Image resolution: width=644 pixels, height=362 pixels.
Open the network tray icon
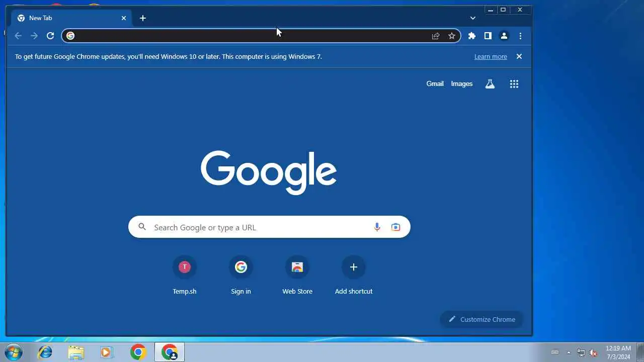pos(581,352)
